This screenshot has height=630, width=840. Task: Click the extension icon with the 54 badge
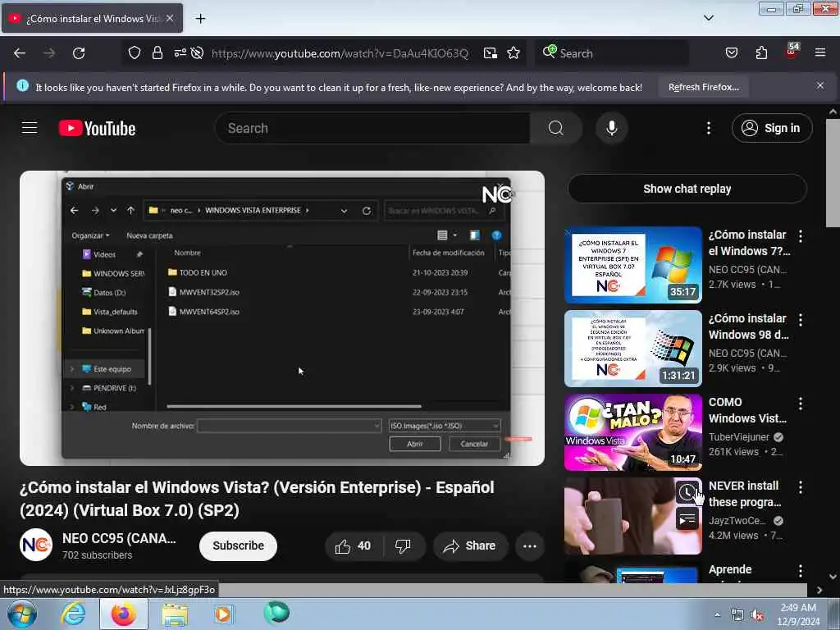coord(792,52)
